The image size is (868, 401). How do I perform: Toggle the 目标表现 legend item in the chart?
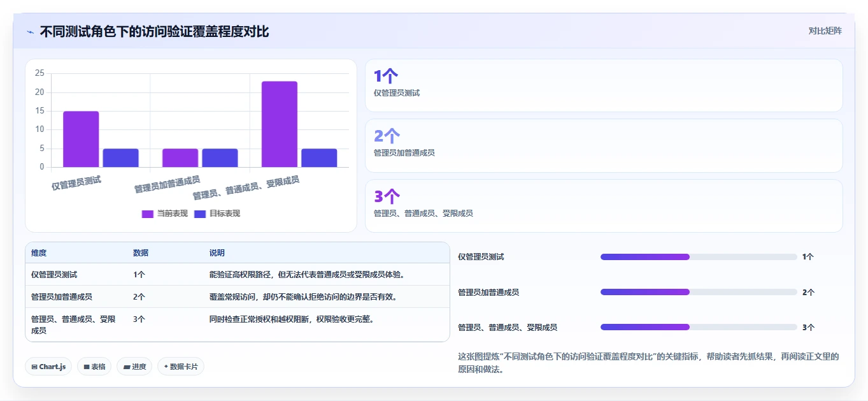(217, 214)
